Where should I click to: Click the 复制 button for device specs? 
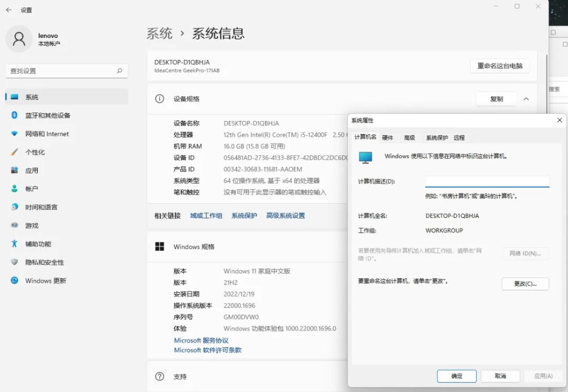[x=496, y=99]
